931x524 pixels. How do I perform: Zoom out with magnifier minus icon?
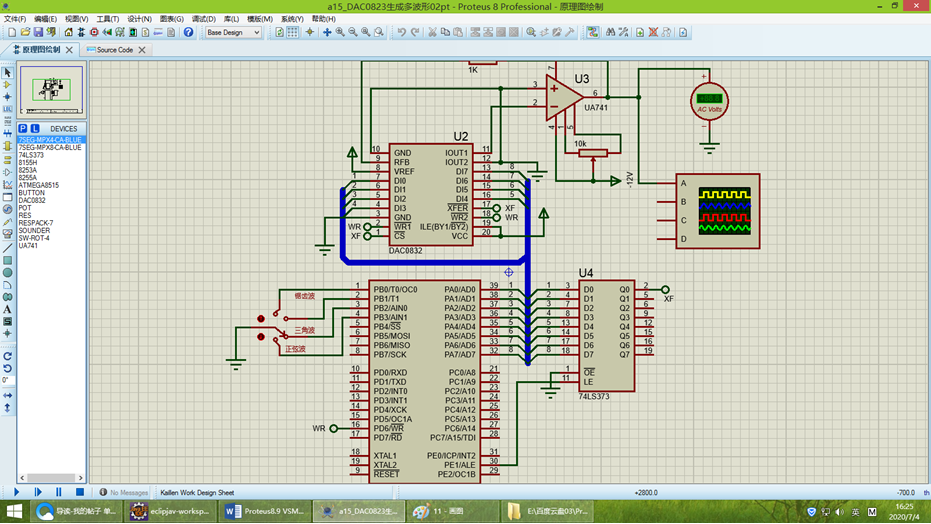pyautogui.click(x=353, y=33)
